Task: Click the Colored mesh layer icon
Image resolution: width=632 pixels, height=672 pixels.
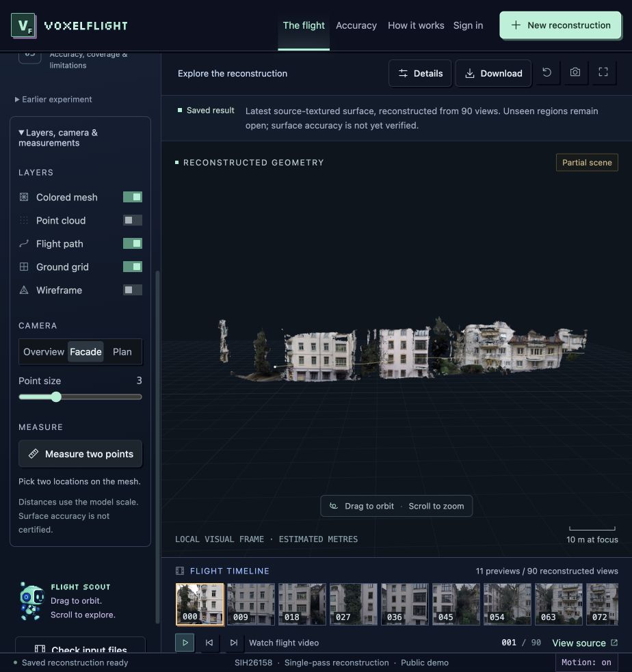Action: pyautogui.click(x=24, y=197)
